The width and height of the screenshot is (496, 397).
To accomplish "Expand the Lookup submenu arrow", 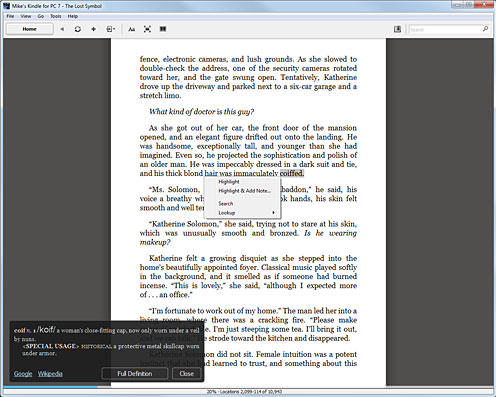I will 273,213.
